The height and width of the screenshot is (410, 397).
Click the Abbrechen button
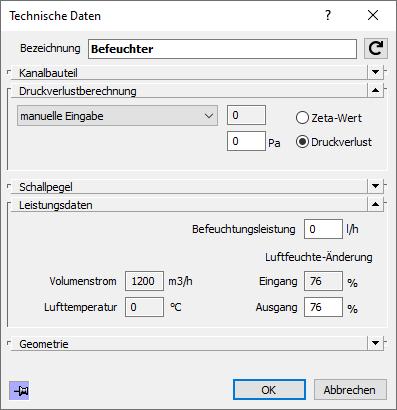coord(350,390)
